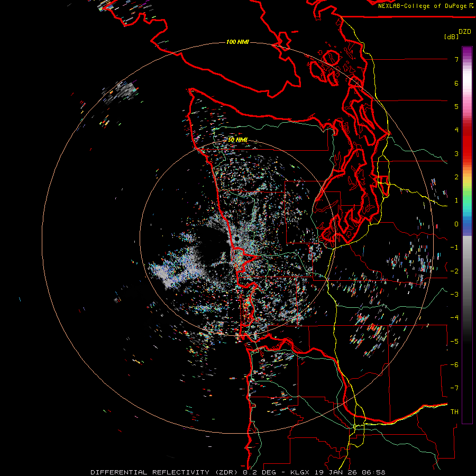Select the 2 value on the dB scale
The width and height of the screenshot is (476, 476).
point(456,177)
